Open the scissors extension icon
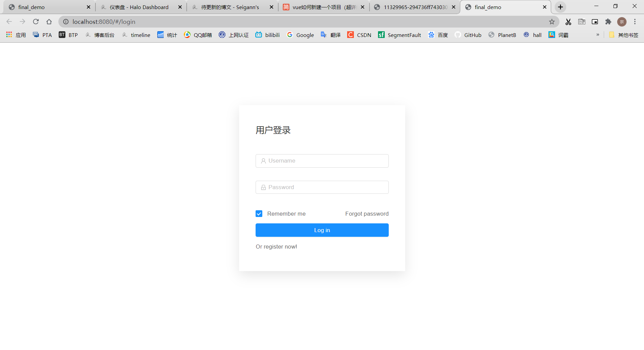644x350 pixels. pos(568,22)
